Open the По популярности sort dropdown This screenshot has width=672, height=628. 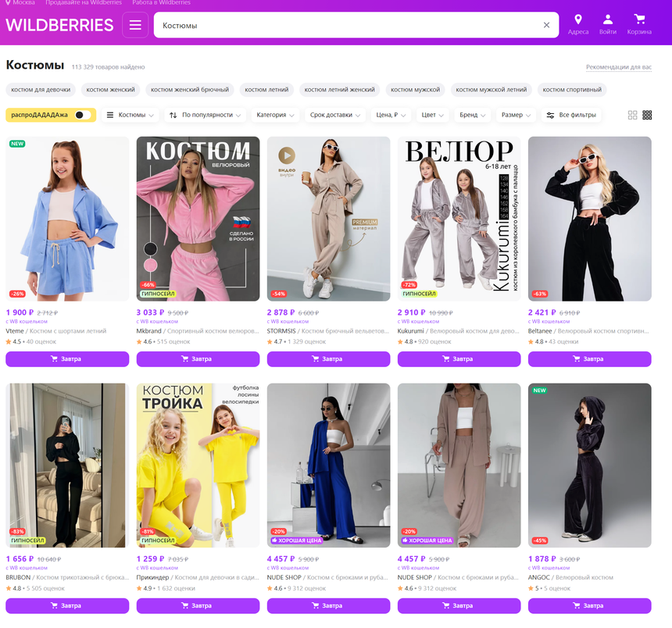[x=205, y=115]
